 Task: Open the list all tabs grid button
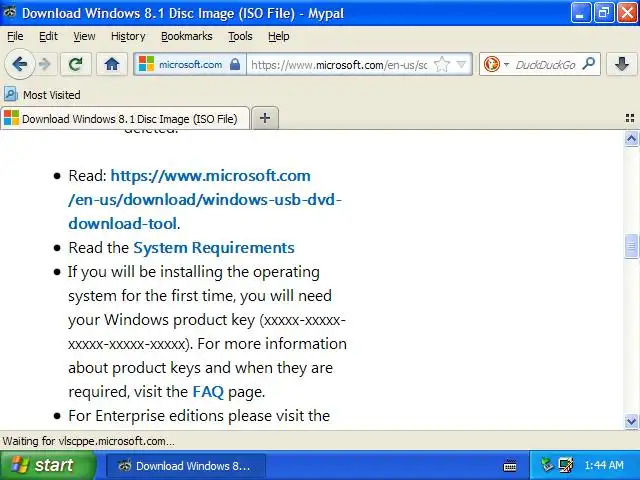click(630, 118)
